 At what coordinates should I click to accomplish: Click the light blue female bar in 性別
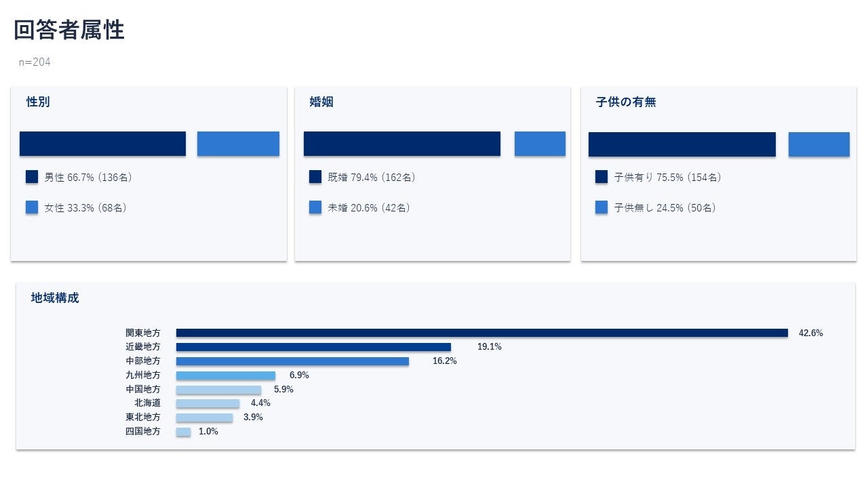[238, 144]
